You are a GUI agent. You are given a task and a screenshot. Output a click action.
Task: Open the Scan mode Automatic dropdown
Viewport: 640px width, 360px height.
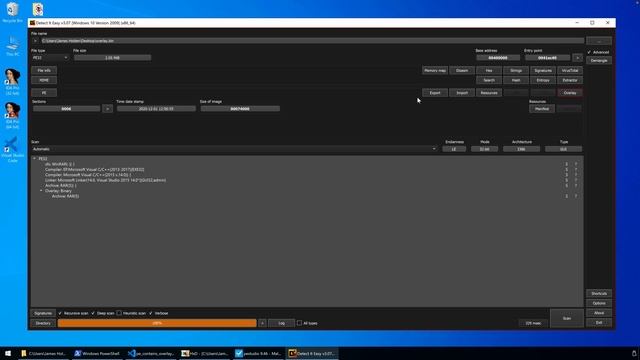(x=234, y=149)
